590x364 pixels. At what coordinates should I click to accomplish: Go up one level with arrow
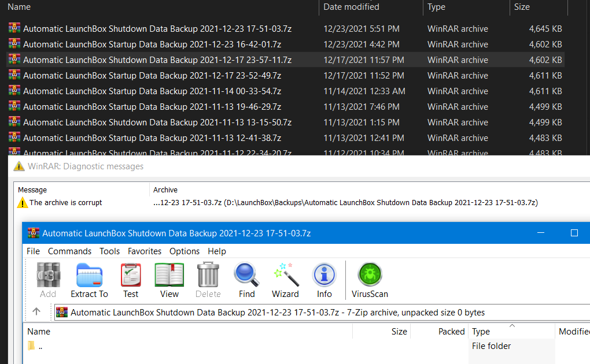[x=36, y=311]
